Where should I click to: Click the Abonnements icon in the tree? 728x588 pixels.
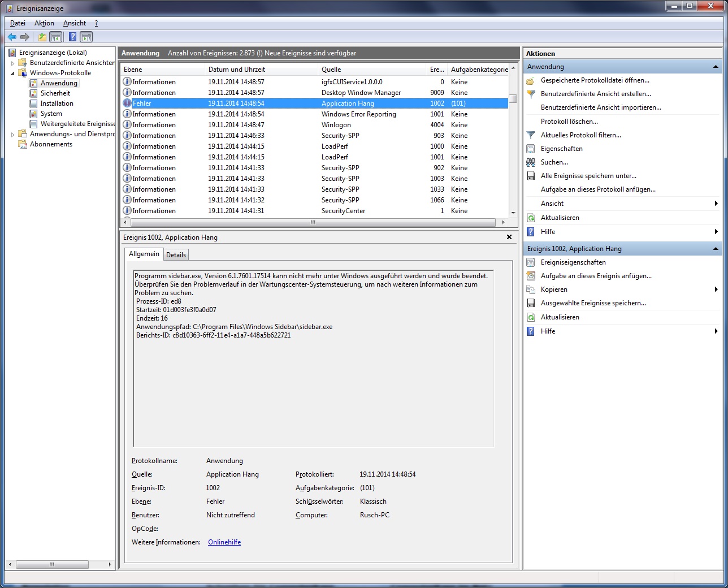click(23, 144)
